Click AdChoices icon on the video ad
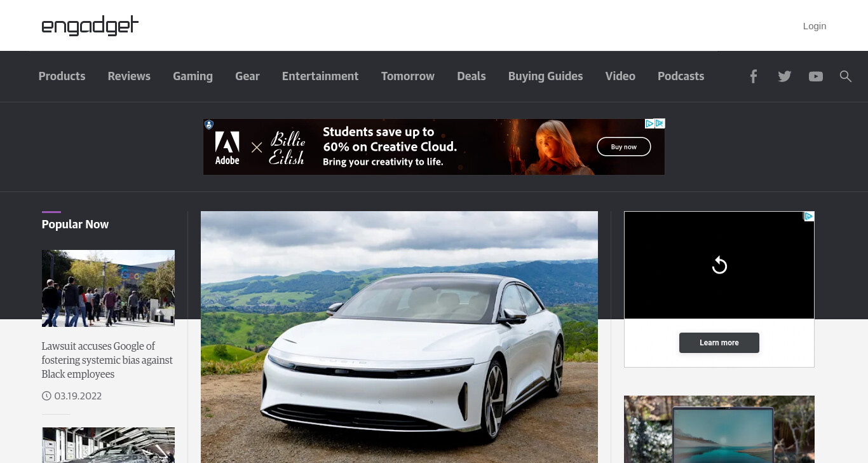868x463 pixels. [x=809, y=216]
